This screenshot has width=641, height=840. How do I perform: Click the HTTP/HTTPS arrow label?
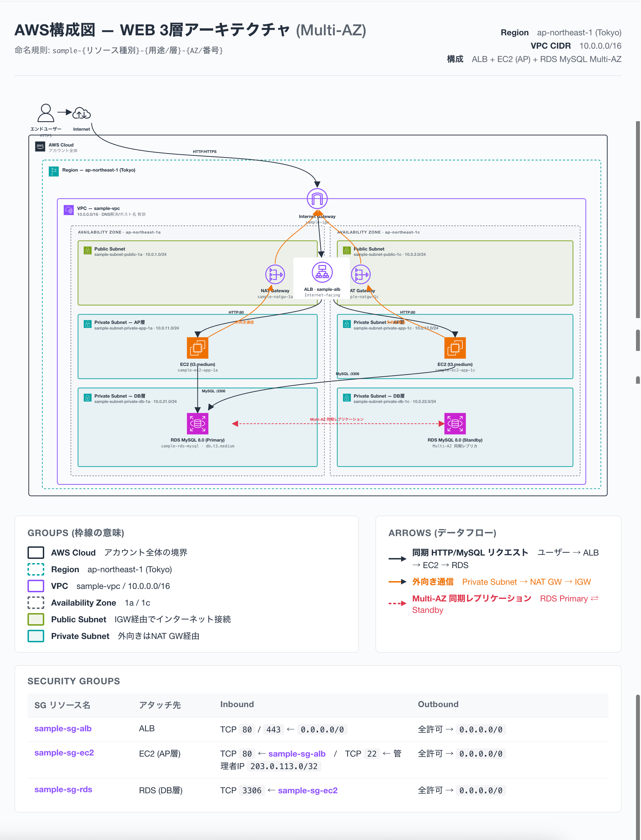coord(205,152)
